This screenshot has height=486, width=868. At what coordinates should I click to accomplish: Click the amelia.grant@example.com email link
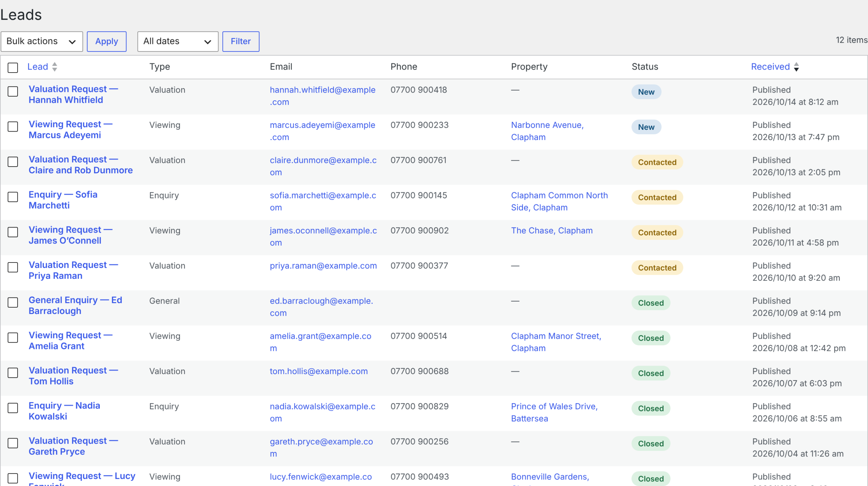[320, 342]
